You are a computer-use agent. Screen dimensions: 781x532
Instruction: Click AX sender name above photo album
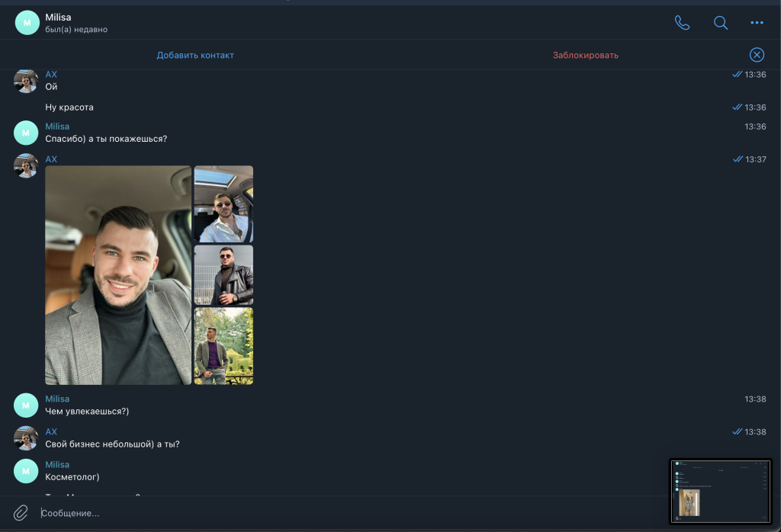pyautogui.click(x=51, y=159)
